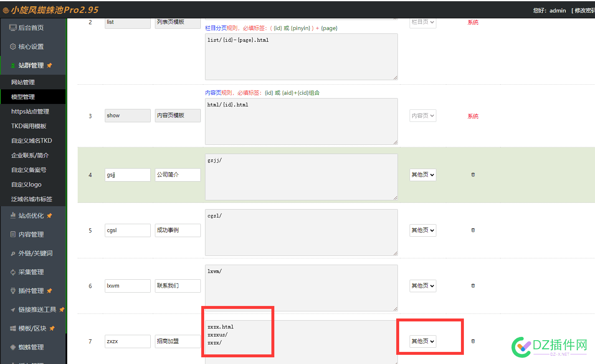Open TKD调用模板 submenu entry
The width and height of the screenshot is (595, 364).
coord(29,126)
